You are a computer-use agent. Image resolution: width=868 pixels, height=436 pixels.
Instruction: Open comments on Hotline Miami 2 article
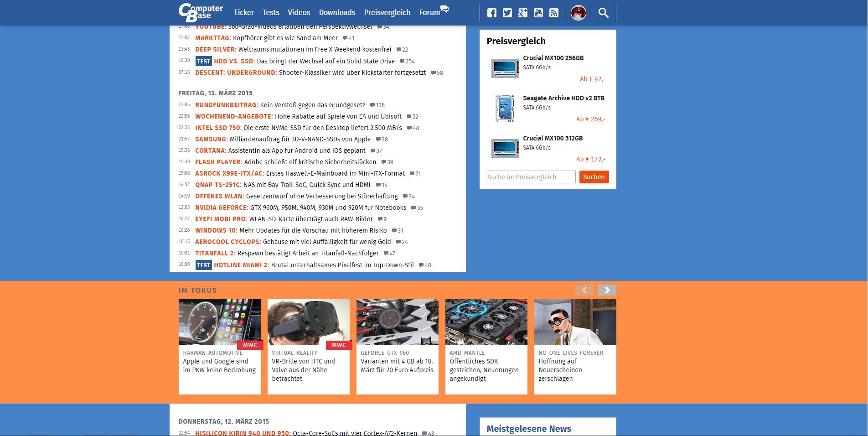tap(425, 265)
